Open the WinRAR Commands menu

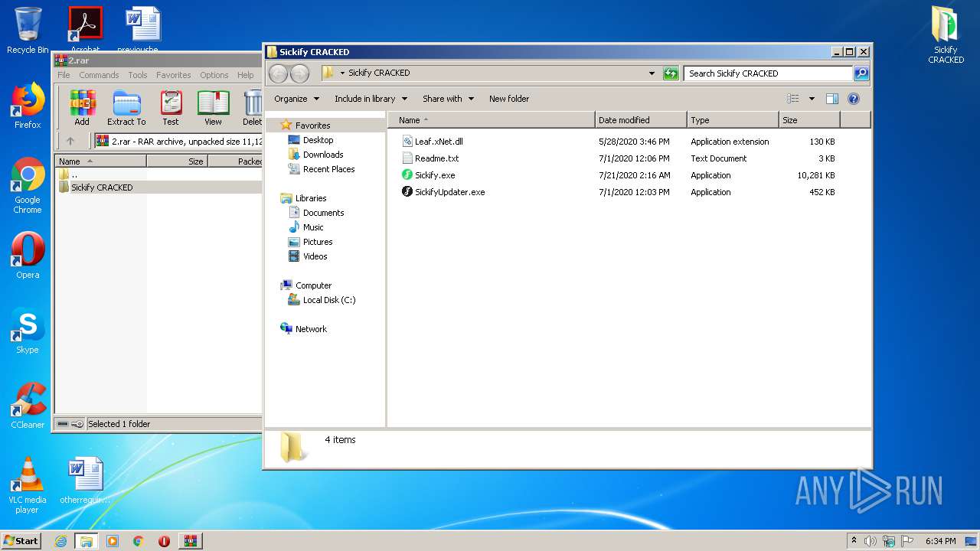coord(99,75)
